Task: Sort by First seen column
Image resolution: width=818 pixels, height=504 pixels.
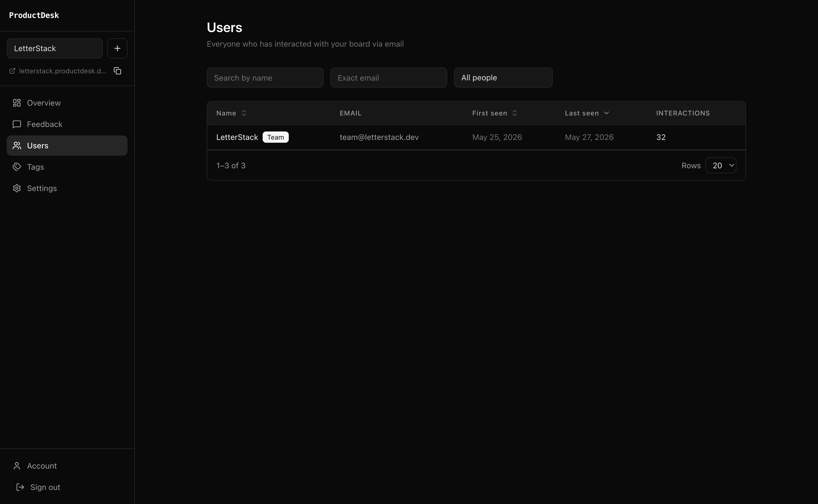Action: pyautogui.click(x=494, y=113)
